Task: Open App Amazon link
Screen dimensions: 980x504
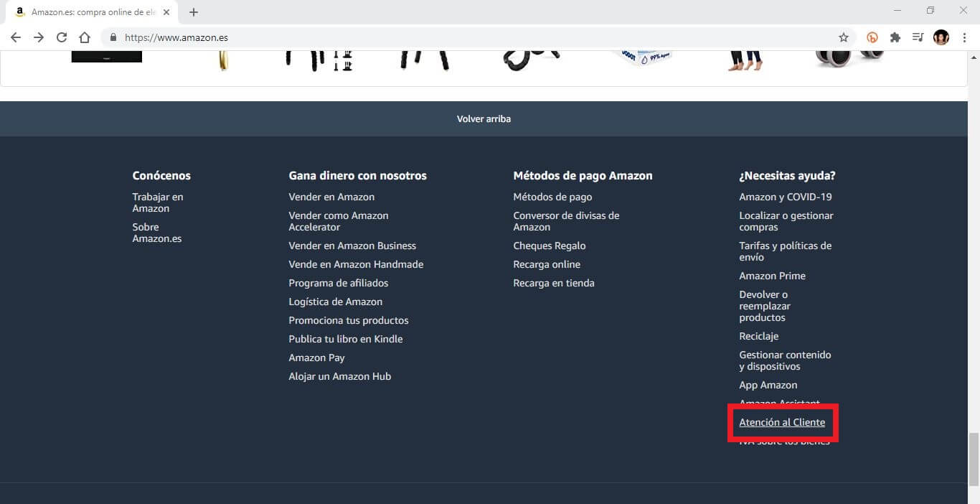Action: 768,385
